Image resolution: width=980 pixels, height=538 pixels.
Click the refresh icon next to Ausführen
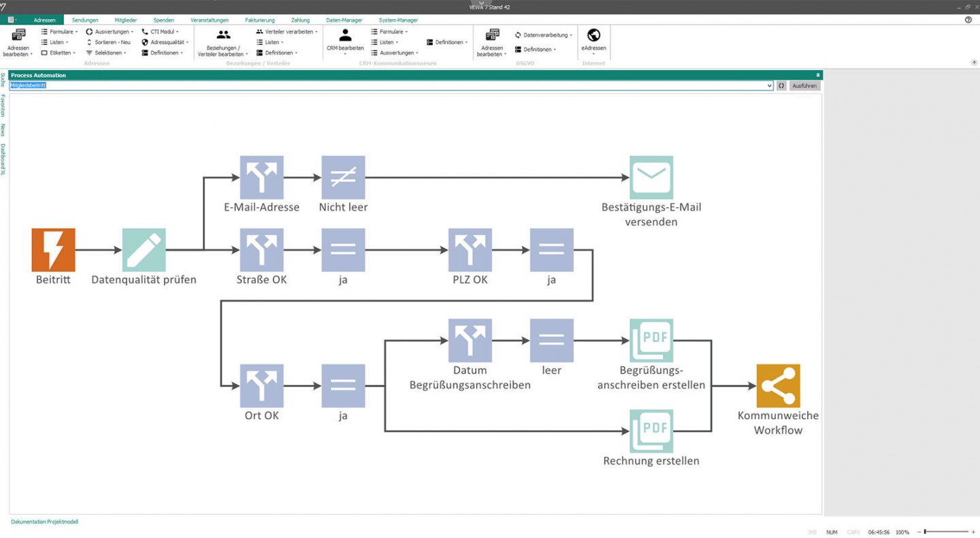tap(782, 86)
